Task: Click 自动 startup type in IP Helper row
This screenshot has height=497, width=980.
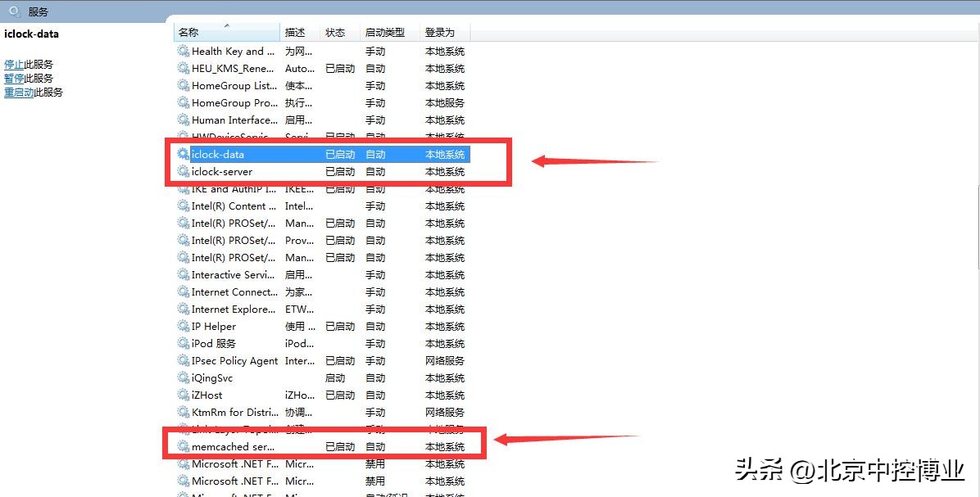Action: (x=375, y=327)
